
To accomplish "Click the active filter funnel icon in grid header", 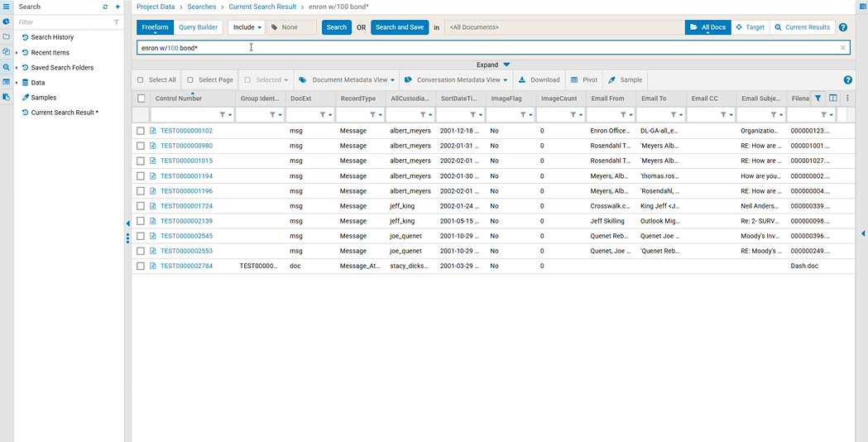I will tap(818, 98).
